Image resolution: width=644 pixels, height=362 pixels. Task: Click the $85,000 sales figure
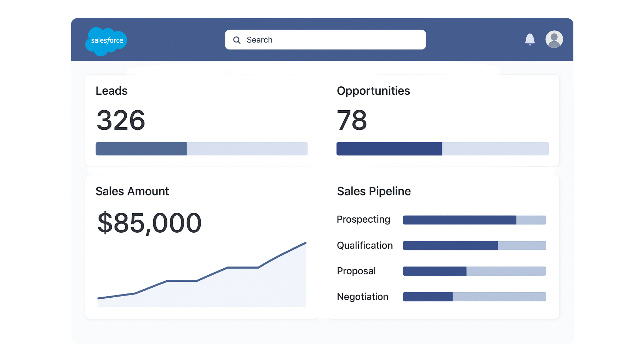[150, 223]
